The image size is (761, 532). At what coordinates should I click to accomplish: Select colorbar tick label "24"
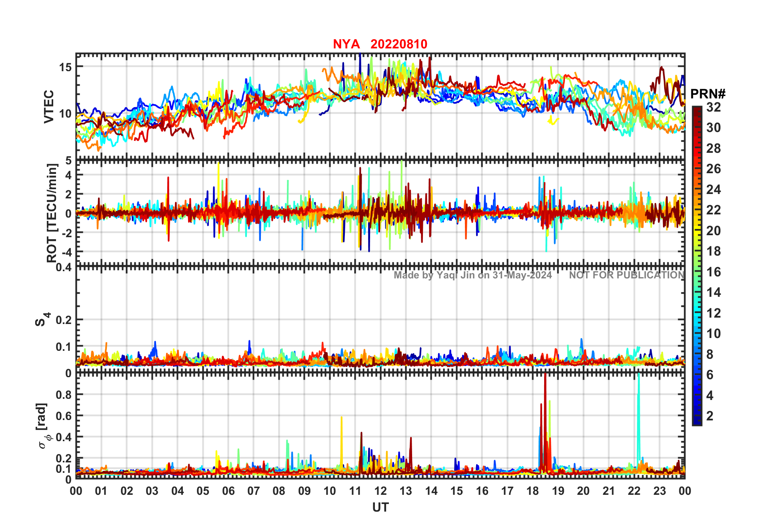pyautogui.click(x=713, y=189)
